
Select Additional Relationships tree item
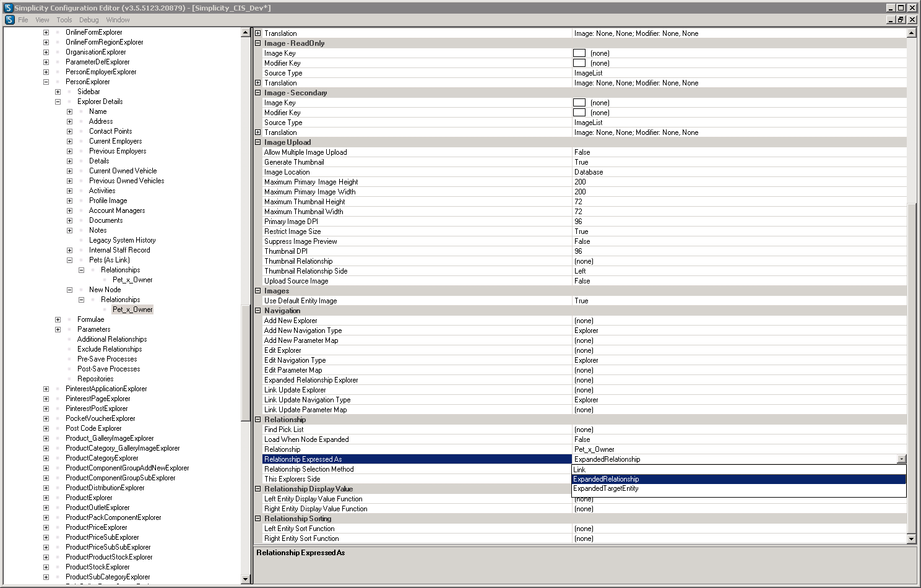tap(112, 339)
